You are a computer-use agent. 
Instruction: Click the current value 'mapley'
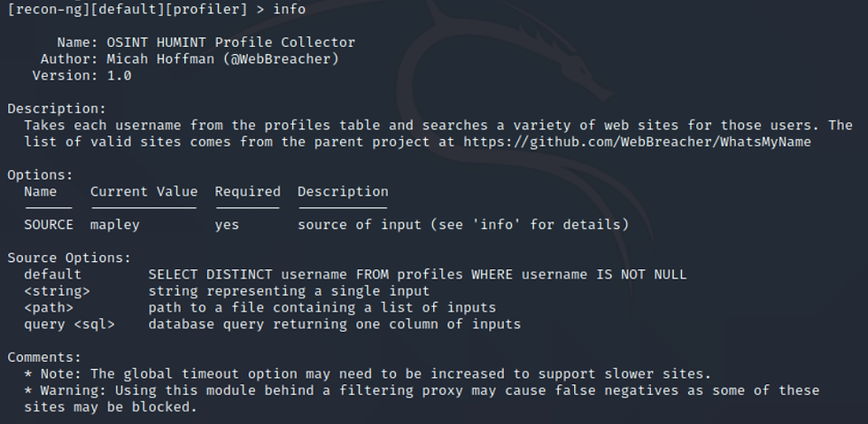pyautogui.click(x=115, y=225)
